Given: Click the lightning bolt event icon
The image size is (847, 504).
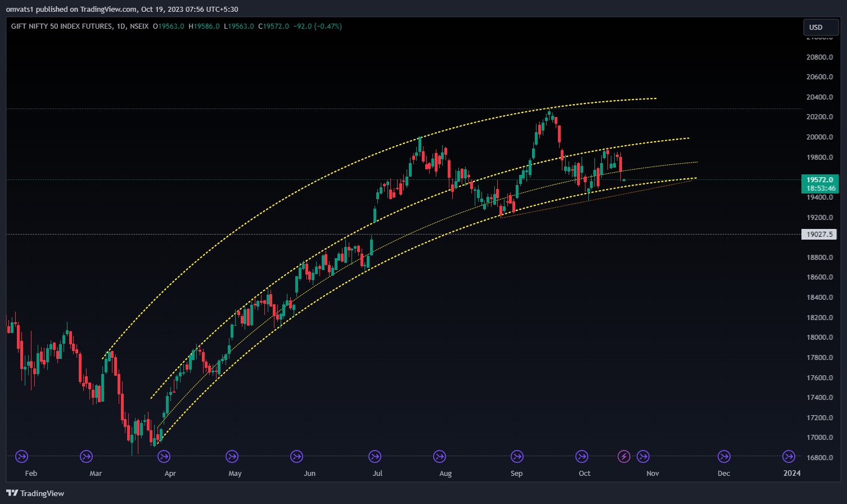Looking at the screenshot, I should click(x=624, y=456).
